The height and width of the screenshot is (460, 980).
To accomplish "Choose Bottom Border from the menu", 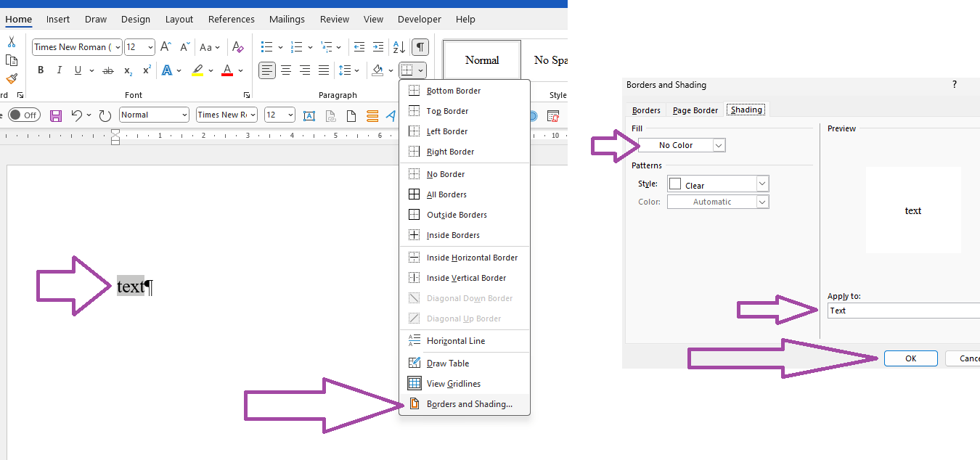I will pyautogui.click(x=465, y=91).
